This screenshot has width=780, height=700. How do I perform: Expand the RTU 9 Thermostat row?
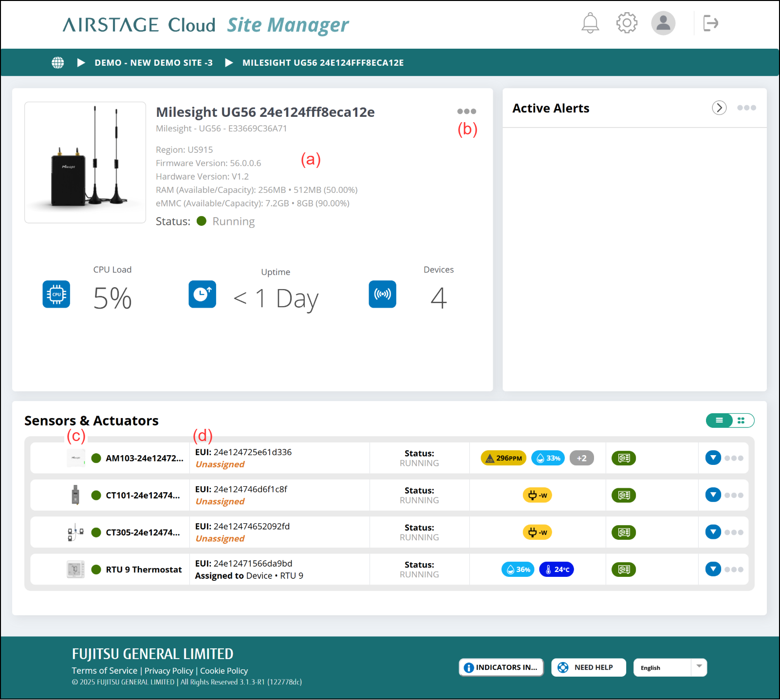coord(713,569)
